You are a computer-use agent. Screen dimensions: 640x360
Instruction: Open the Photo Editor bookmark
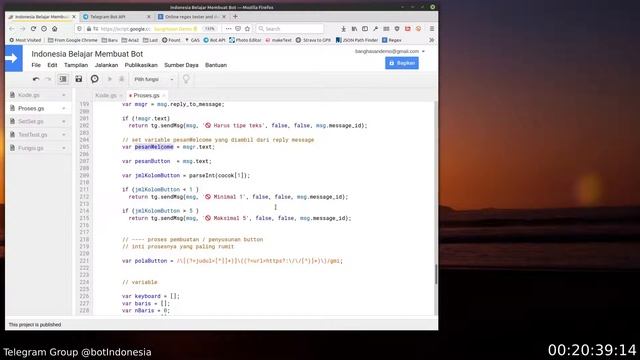(245, 40)
